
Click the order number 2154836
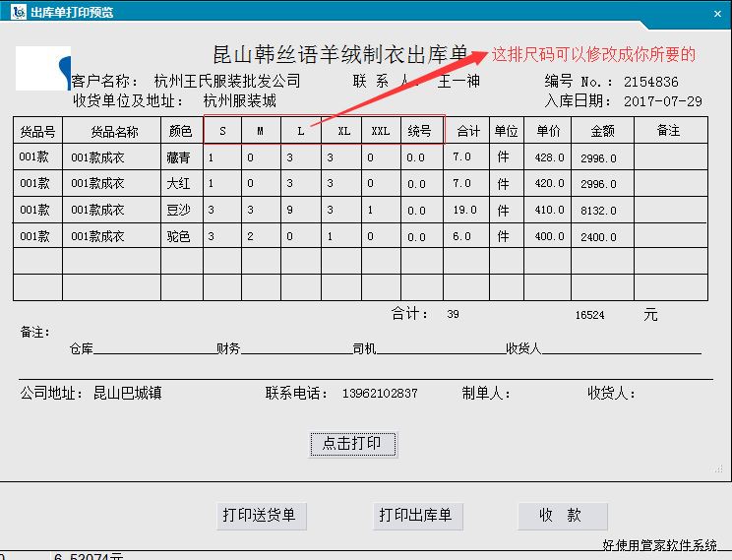[649, 82]
